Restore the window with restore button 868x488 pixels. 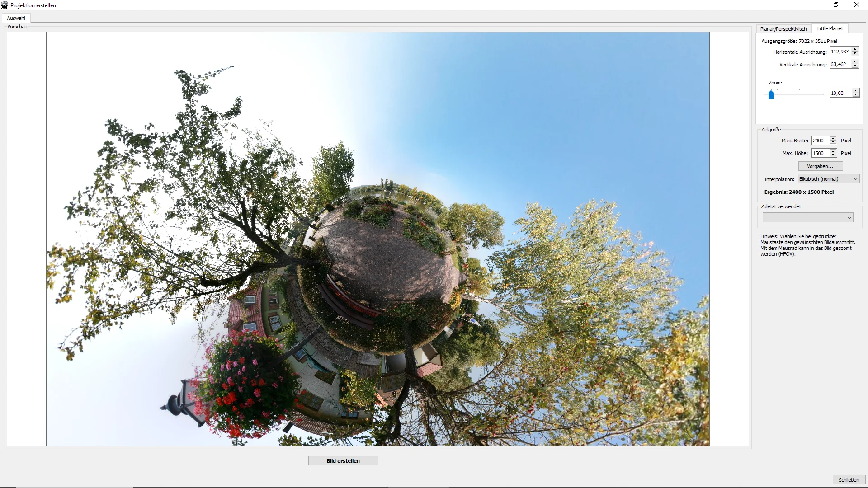[x=836, y=5]
